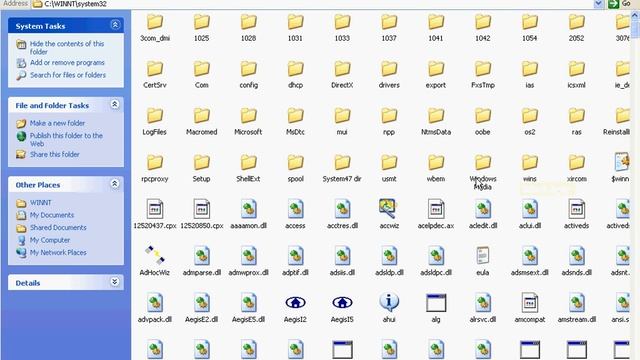The height and width of the screenshot is (360, 640).
Task: Go to Shared Documents
Action: pyautogui.click(x=58, y=227)
